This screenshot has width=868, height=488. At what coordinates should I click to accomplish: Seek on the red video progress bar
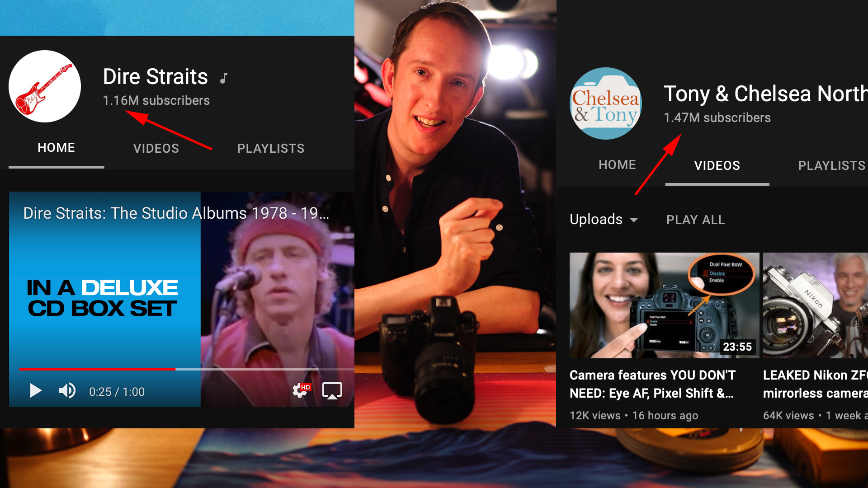(187, 369)
